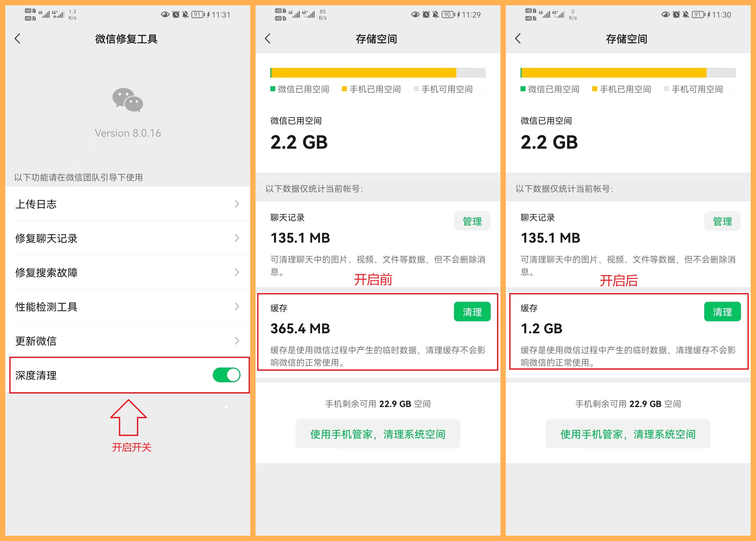Viewport: 756px width, 541px height.
Task: Tap green 微信已用空间 legend square in 开启前 screen
Action: 273,89
